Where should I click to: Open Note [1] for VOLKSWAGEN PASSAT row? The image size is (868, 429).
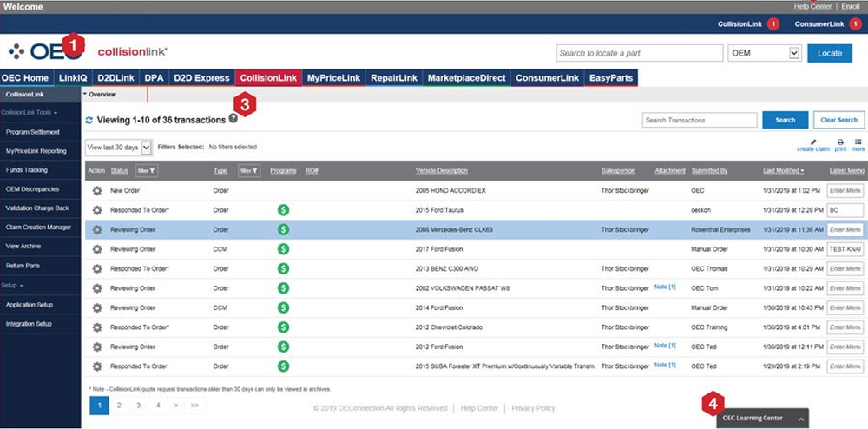665,287
